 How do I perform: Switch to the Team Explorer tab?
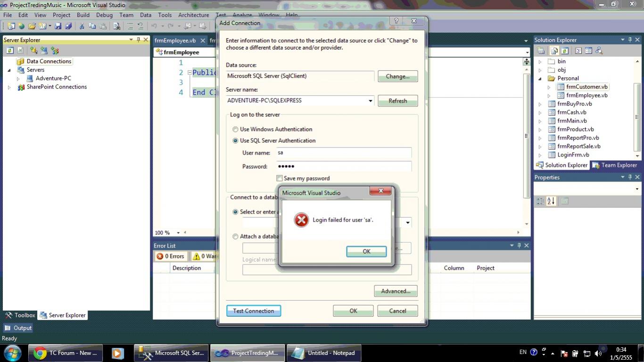615,165
